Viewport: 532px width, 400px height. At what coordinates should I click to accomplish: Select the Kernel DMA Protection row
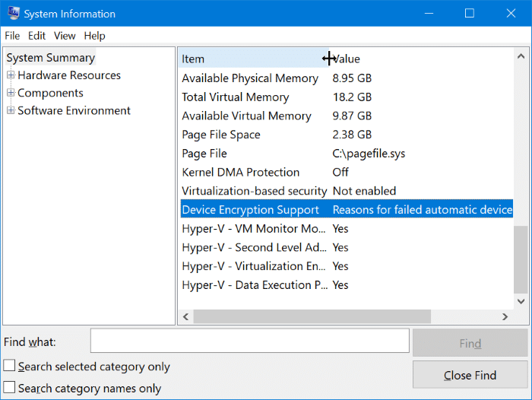pyautogui.click(x=347, y=172)
